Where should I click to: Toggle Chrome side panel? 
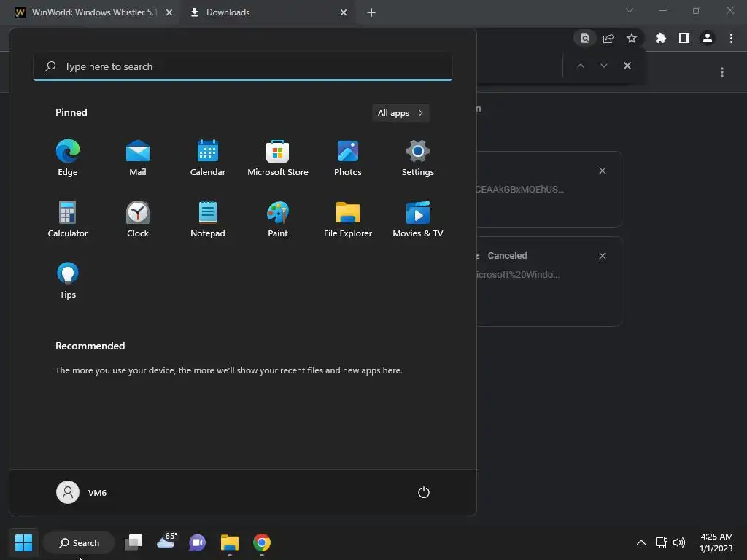(x=684, y=38)
